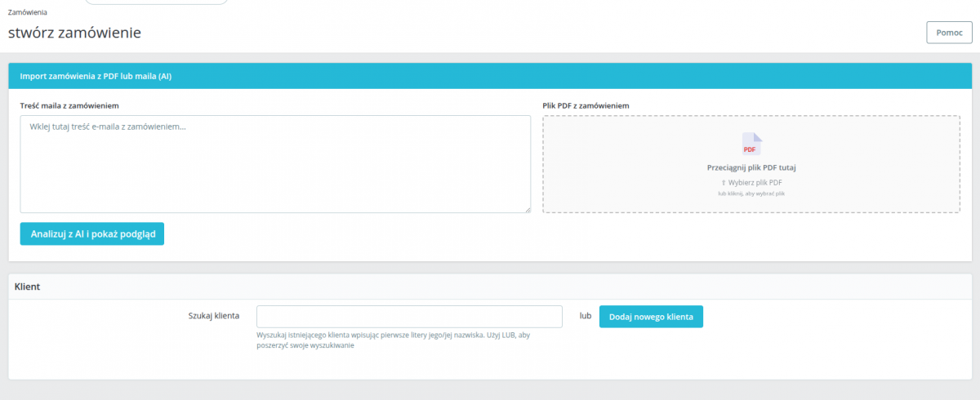Screen dimensions: 980x400
Task: Click the Klient panel header
Action: click(x=490, y=287)
